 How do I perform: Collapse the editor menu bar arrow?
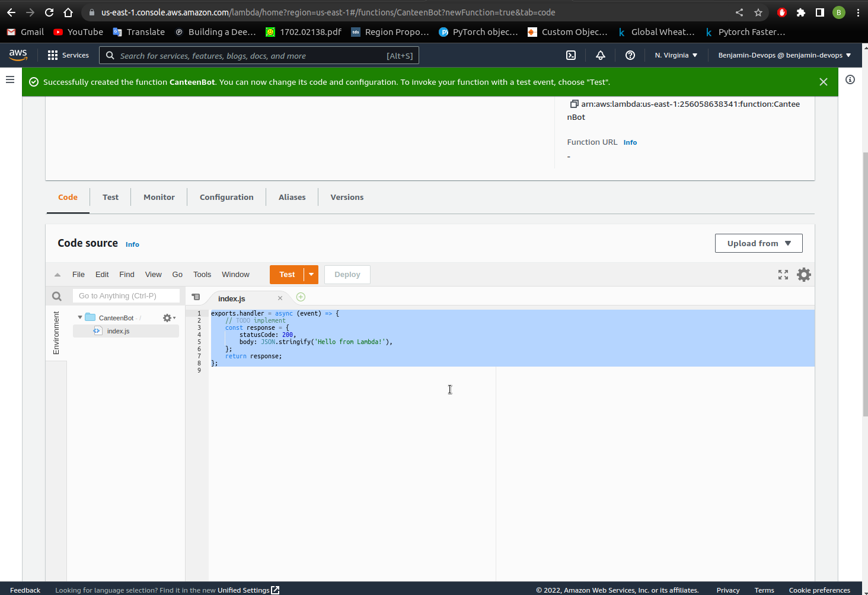pyautogui.click(x=58, y=275)
